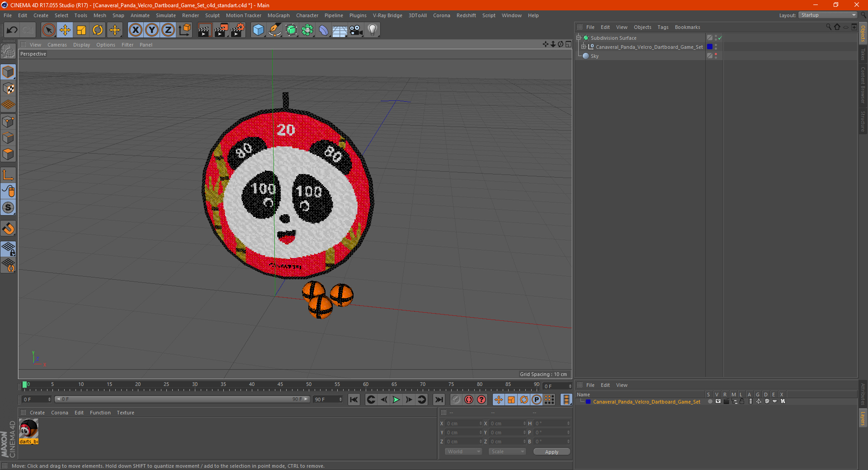Open the Simulate menu
Viewport: 868px width, 470px height.
[x=165, y=15]
